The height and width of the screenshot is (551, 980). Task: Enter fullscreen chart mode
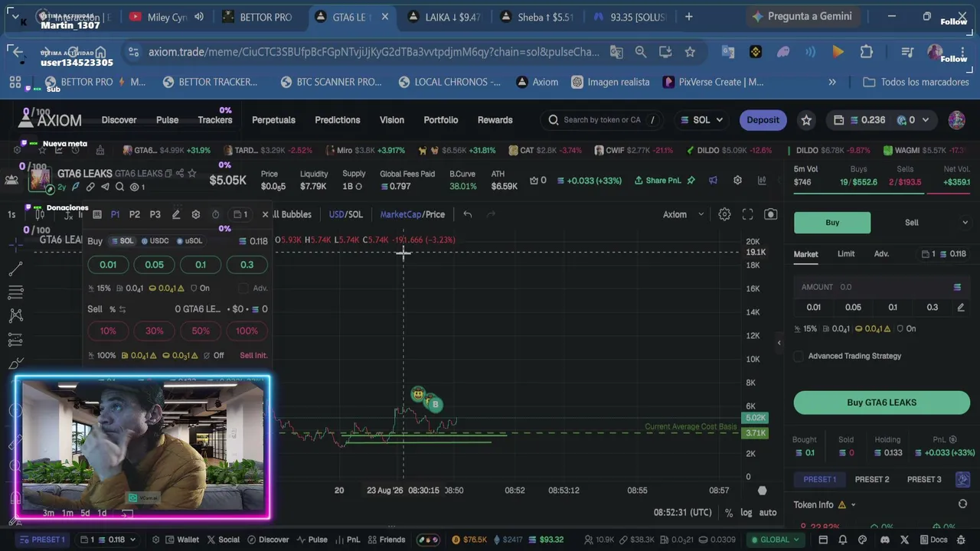tap(748, 214)
